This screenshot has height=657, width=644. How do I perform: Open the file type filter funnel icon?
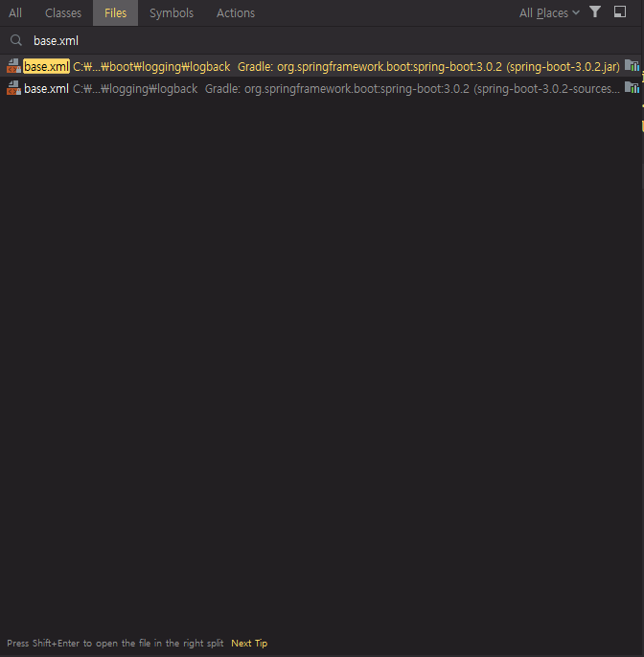pos(595,11)
